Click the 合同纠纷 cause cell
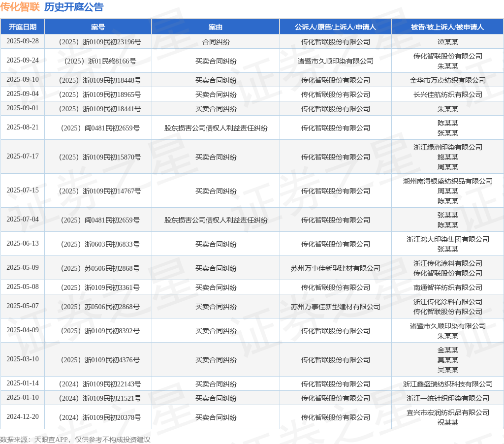Screen dimensions: 504x444 [216, 42]
